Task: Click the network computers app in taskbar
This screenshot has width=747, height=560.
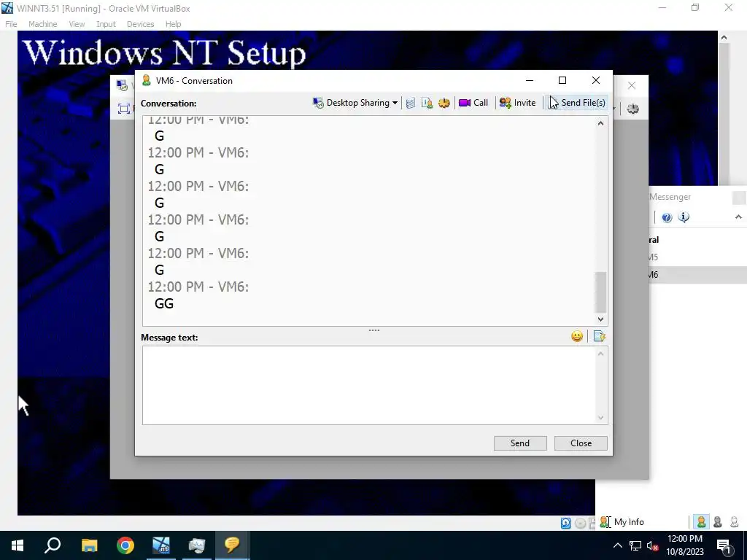Action: click(197, 545)
